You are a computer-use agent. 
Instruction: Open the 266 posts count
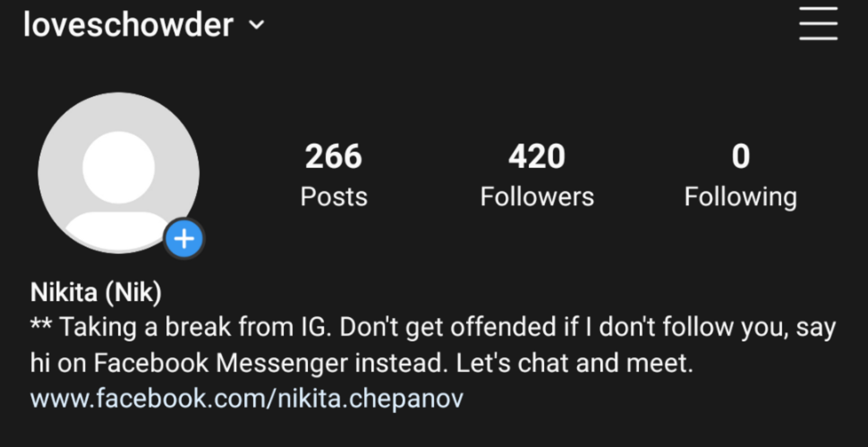pyautogui.click(x=333, y=156)
